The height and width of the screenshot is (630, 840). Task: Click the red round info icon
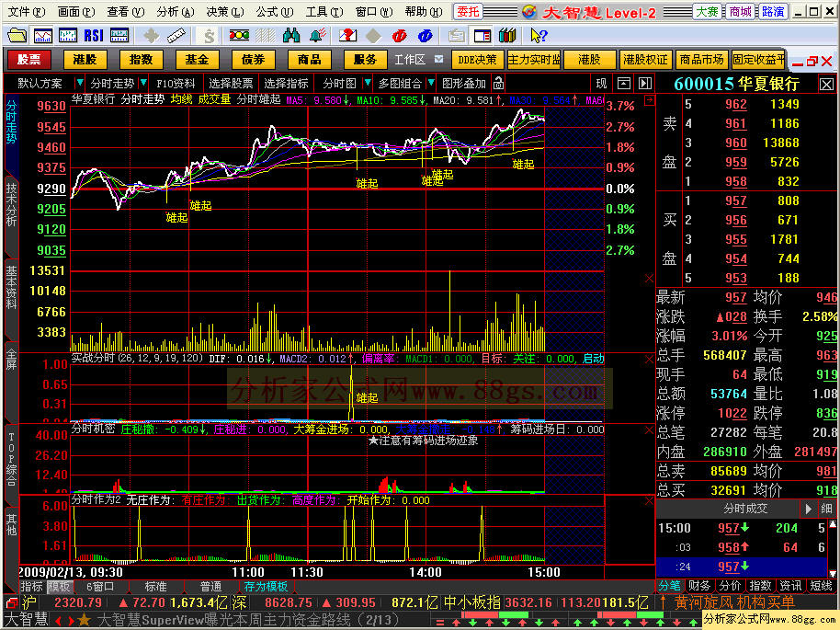click(399, 36)
